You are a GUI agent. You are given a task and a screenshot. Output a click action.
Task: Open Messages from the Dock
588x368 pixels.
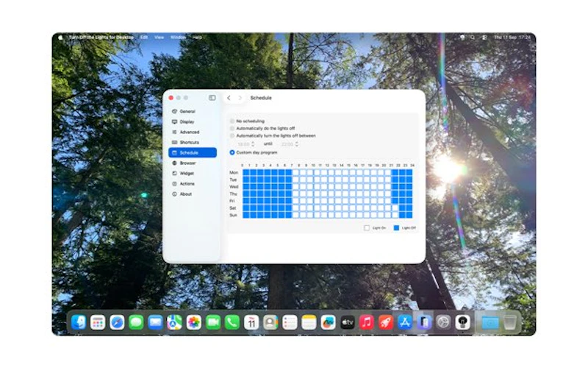point(136,322)
